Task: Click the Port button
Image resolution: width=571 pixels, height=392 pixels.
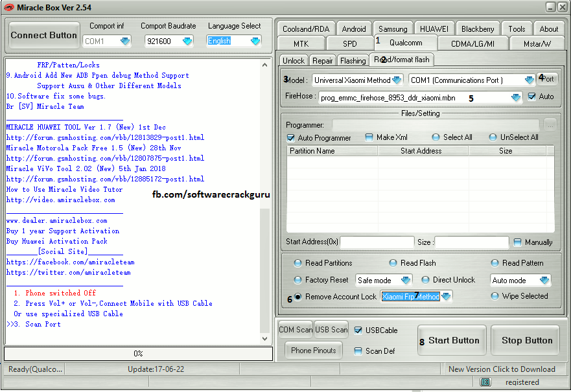Action: 547,79
